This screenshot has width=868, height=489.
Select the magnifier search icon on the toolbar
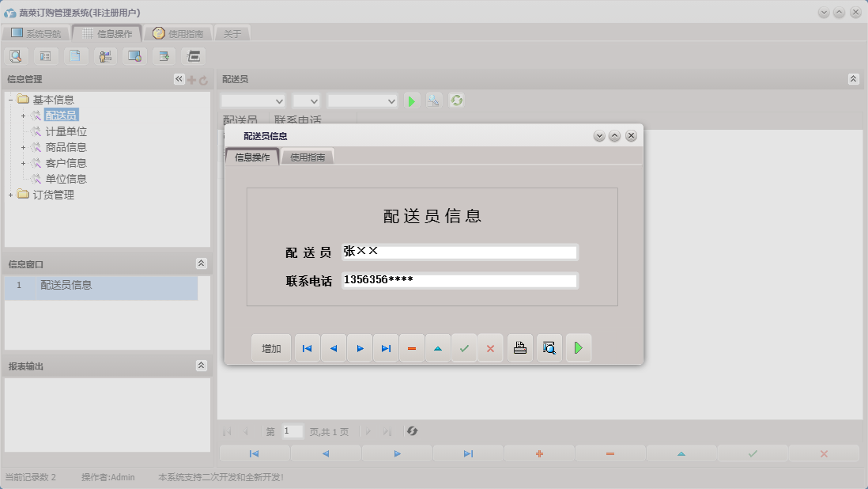click(x=16, y=56)
